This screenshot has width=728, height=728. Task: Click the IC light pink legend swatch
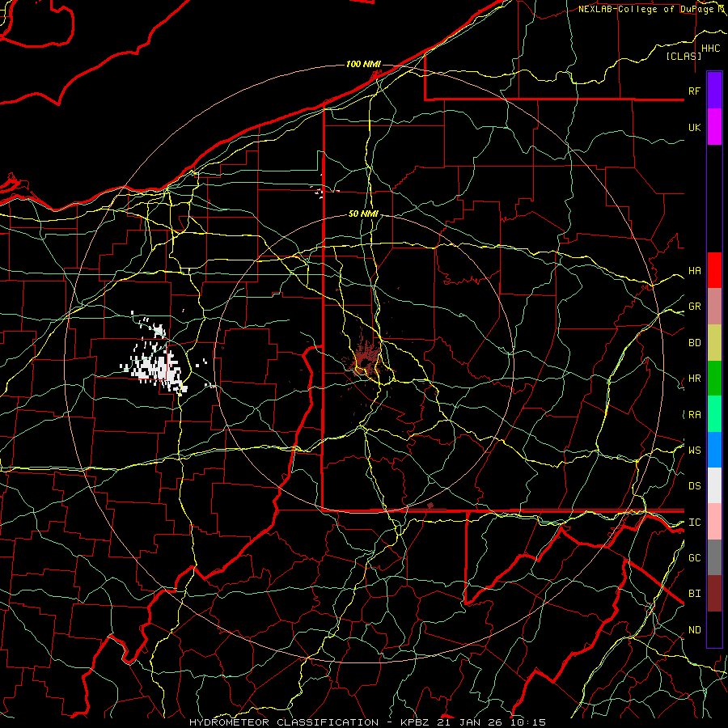point(714,522)
